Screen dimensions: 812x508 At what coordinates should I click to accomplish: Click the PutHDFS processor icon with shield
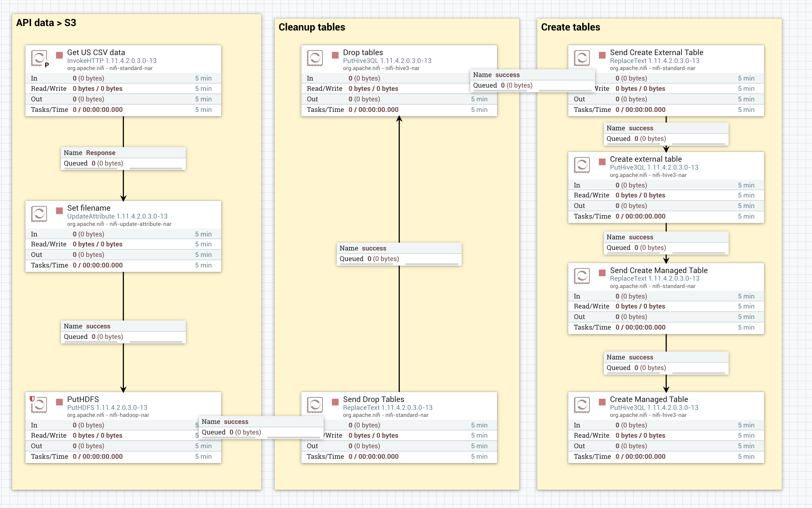click(x=39, y=405)
